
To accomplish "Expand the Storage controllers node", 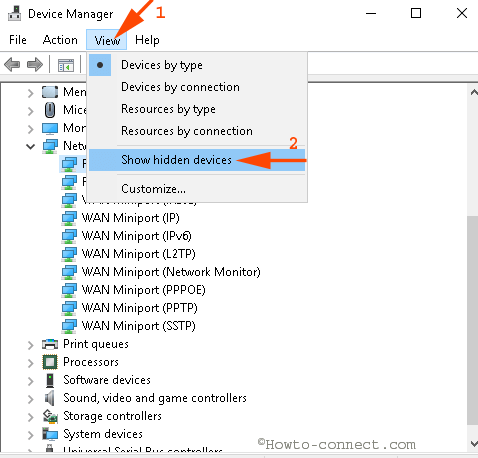I will tap(30, 417).
